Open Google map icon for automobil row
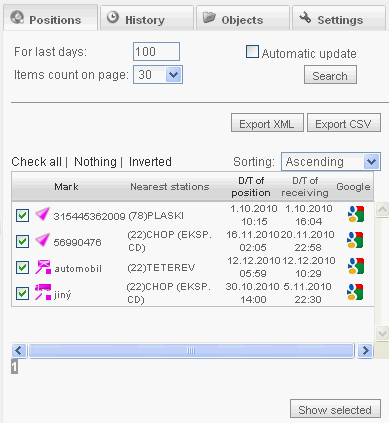This screenshot has width=389, height=423. (356, 266)
